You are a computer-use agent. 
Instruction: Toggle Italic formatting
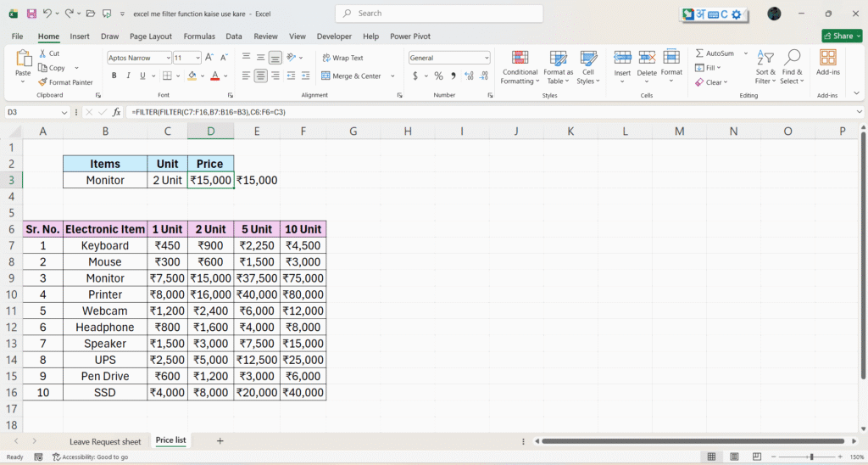[x=129, y=76]
